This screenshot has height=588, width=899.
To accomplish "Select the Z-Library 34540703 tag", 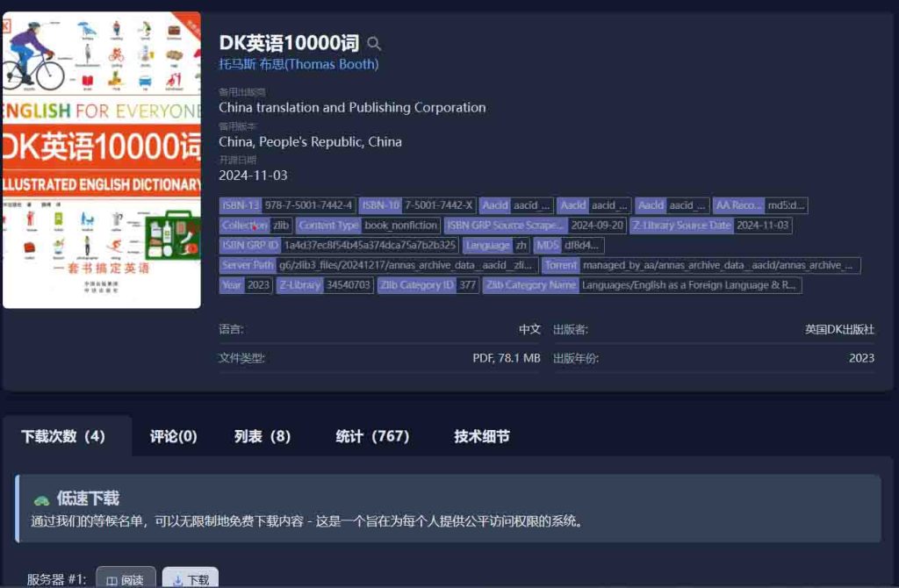I will (324, 285).
